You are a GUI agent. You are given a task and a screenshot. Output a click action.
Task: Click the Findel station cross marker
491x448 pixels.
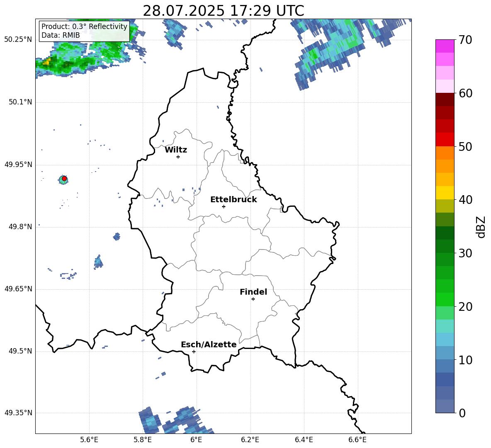(x=253, y=299)
